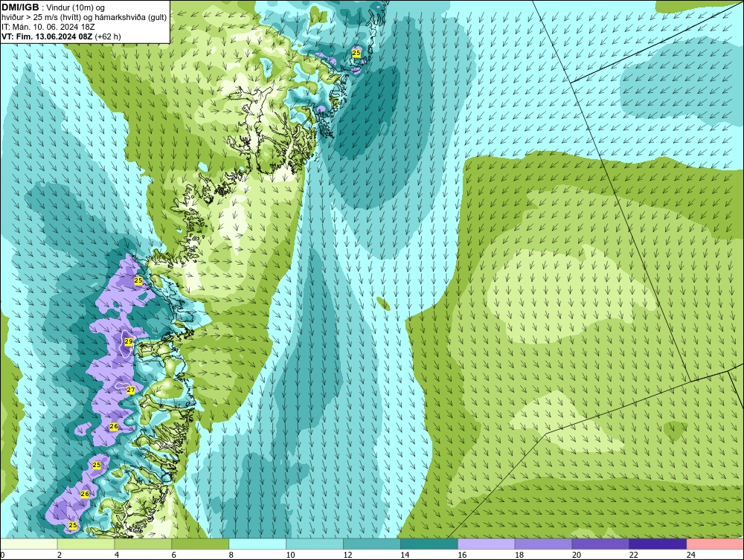The width and height of the screenshot is (744, 560).
Task: Pick the light yellow-green 2–4 m/s swatch
Action: [86, 544]
